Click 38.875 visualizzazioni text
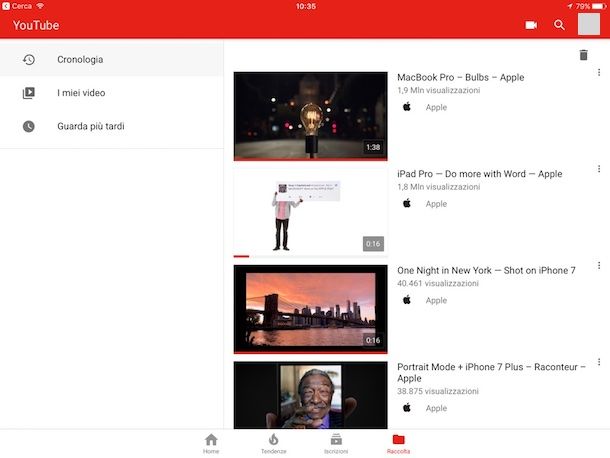Screen dimensions: 610x458 tap(438, 391)
